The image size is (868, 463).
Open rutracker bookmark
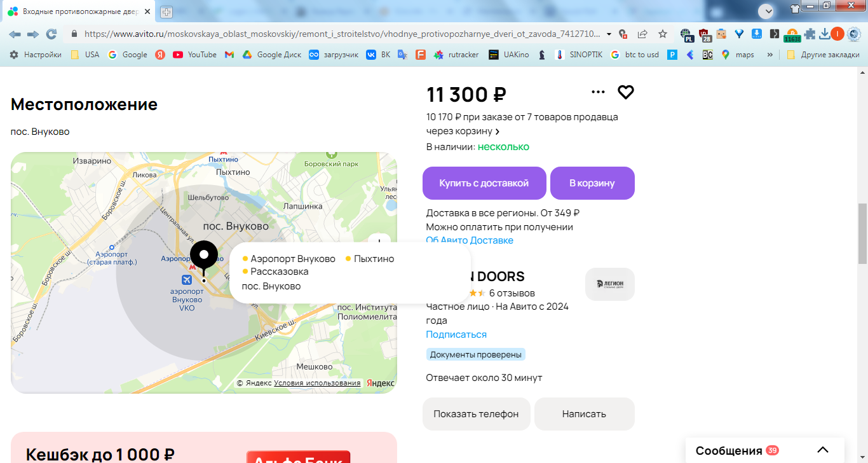point(456,55)
